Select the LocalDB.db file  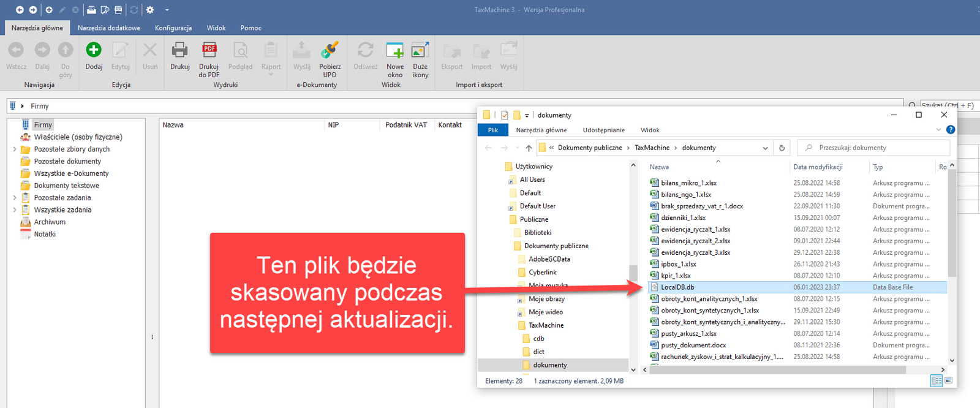(677, 287)
